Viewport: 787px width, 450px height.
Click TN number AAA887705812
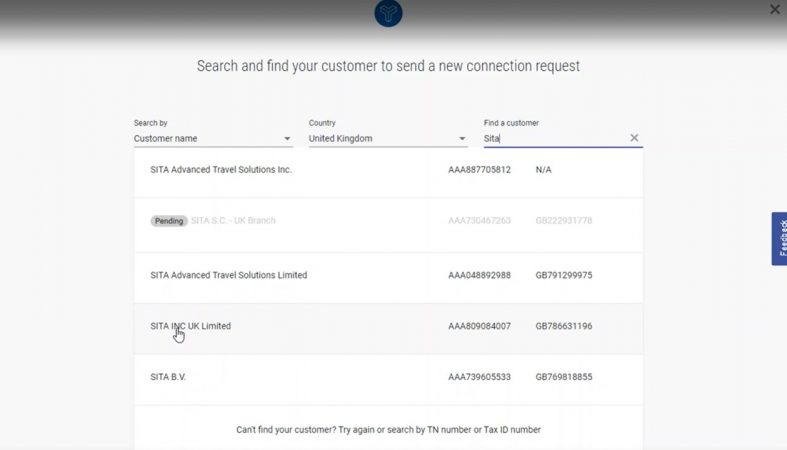coord(479,170)
